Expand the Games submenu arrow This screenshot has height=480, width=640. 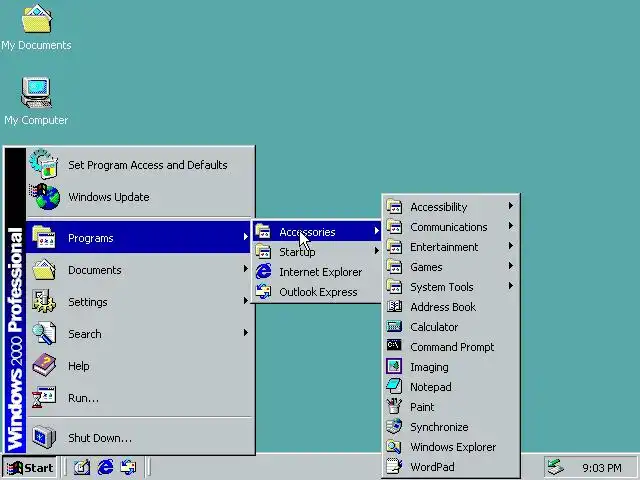pos(511,266)
